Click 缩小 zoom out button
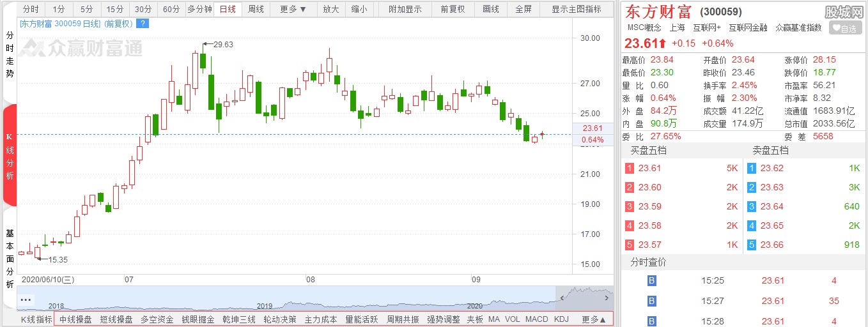The image size is (868, 327). point(359,9)
